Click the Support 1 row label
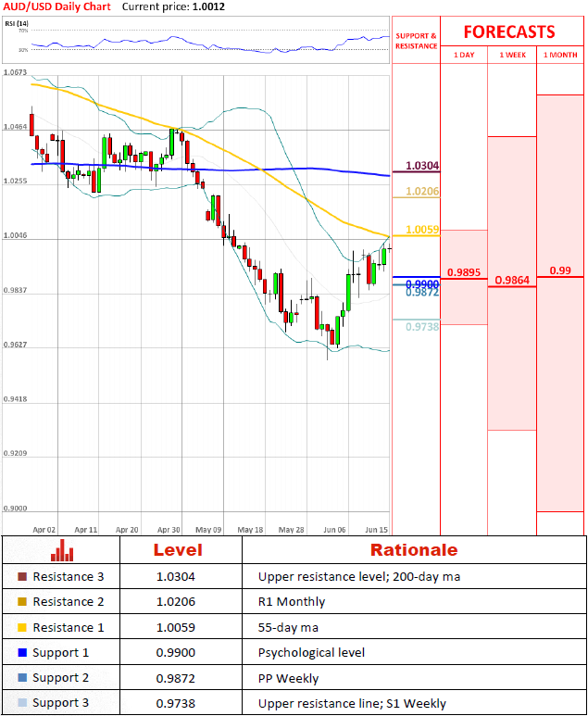Image resolution: width=588 pixels, height=716 pixels. tap(61, 652)
